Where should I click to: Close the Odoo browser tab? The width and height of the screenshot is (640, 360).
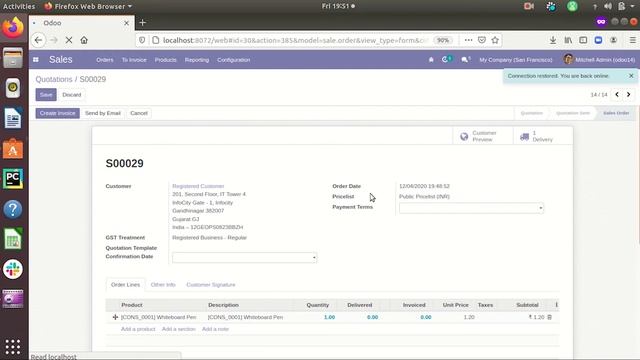(x=127, y=23)
